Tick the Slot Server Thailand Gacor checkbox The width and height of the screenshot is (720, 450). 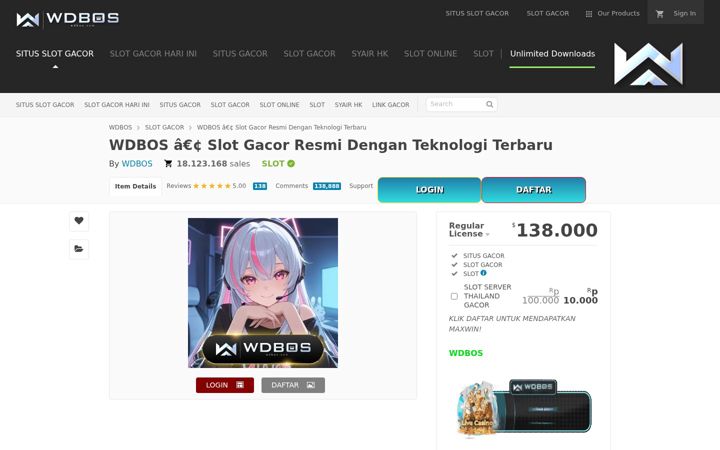pyautogui.click(x=454, y=296)
